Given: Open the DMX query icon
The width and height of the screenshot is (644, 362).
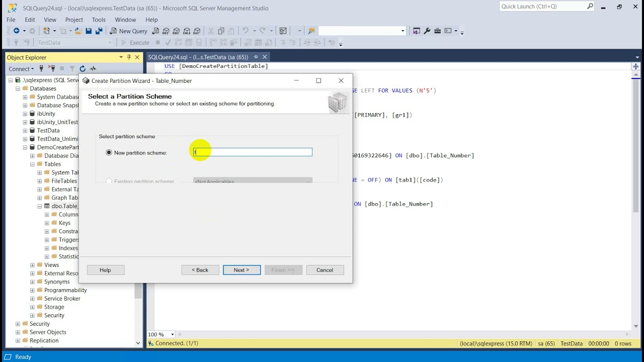Looking at the screenshot, I should [177, 31].
